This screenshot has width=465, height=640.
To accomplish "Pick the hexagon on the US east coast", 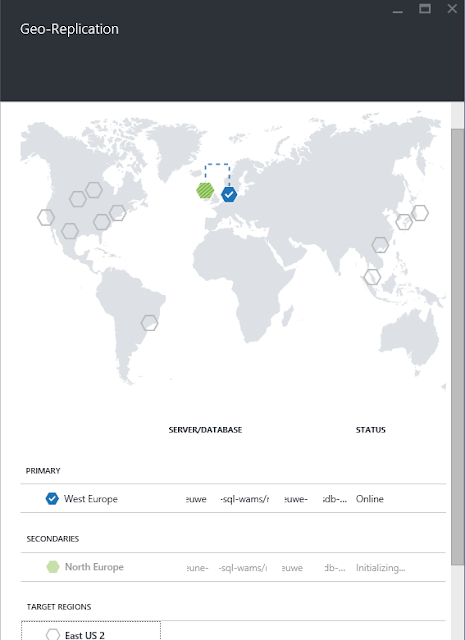I will [118, 213].
